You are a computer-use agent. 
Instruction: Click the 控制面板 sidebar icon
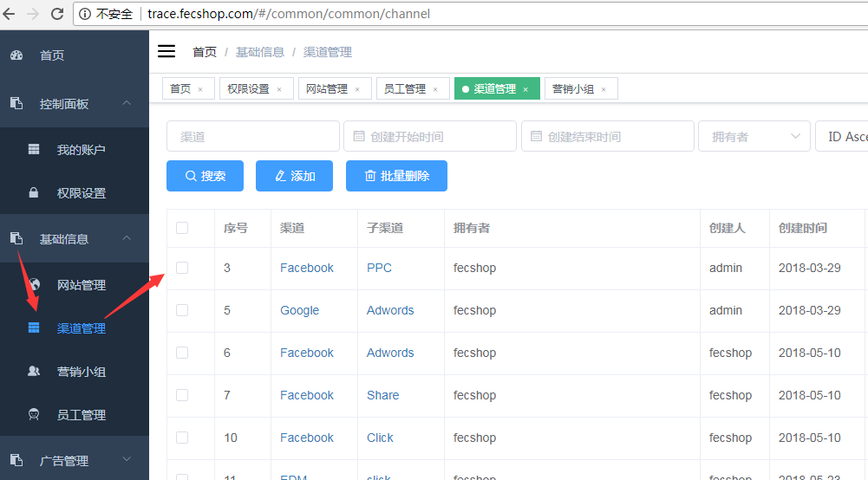tap(16, 103)
